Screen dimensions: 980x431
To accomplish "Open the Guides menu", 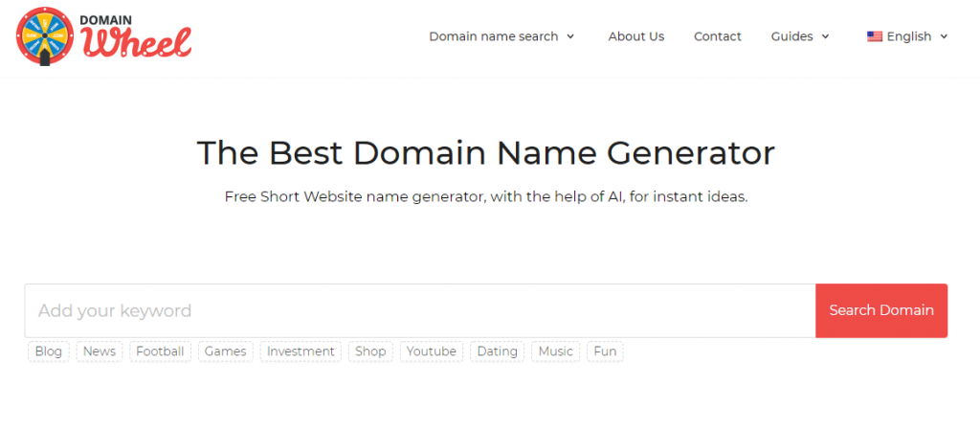I will point(791,36).
